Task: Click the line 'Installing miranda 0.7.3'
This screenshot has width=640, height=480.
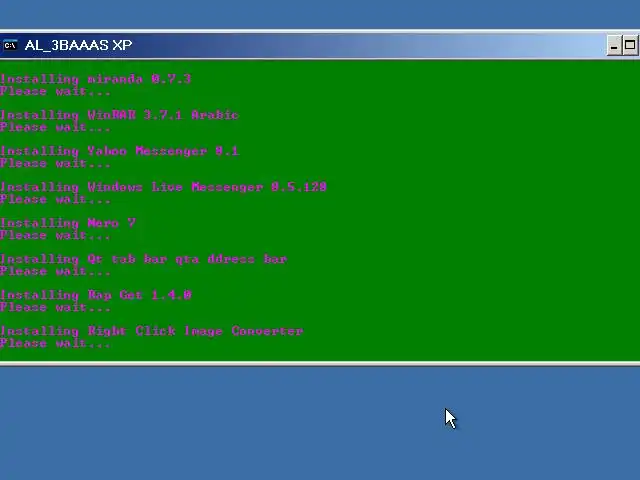Action: (96, 79)
